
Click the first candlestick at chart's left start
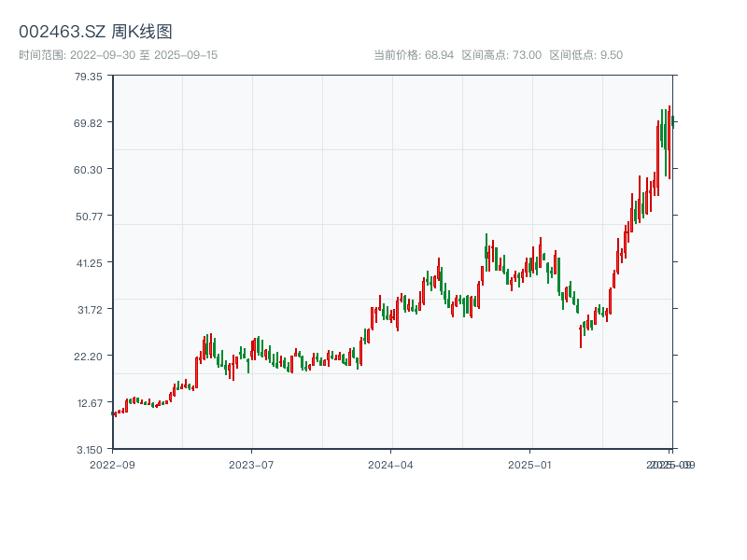[112, 413]
